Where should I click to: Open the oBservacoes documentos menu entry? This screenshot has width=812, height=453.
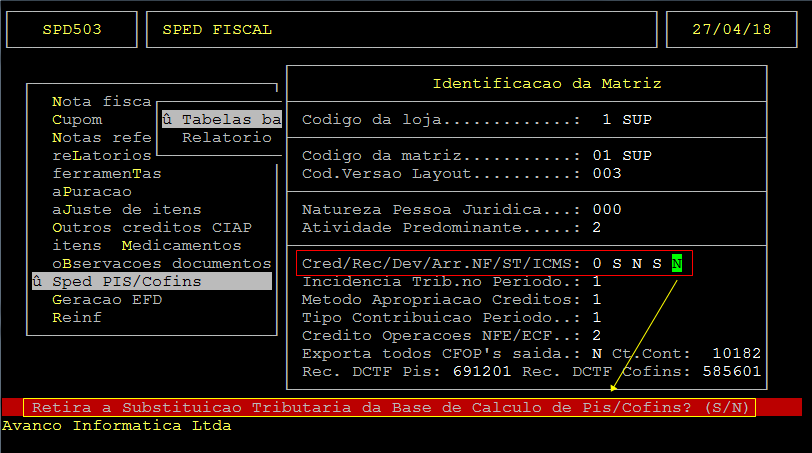161,264
